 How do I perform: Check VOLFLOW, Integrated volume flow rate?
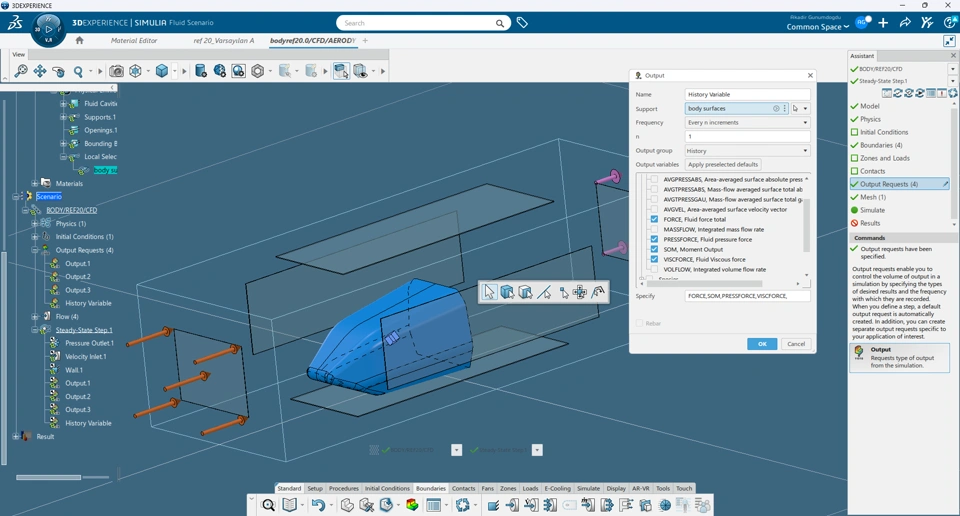coord(654,269)
